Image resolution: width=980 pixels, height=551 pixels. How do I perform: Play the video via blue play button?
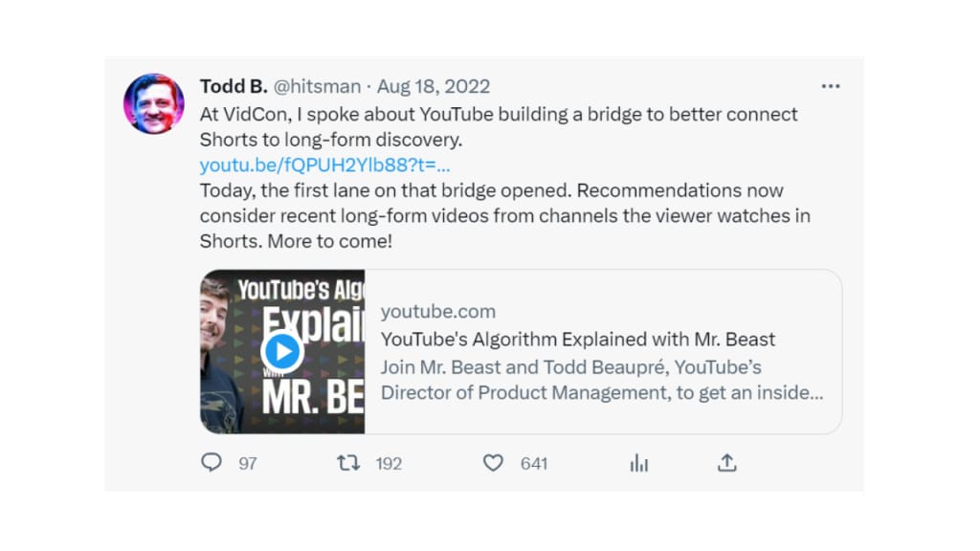coord(281,351)
